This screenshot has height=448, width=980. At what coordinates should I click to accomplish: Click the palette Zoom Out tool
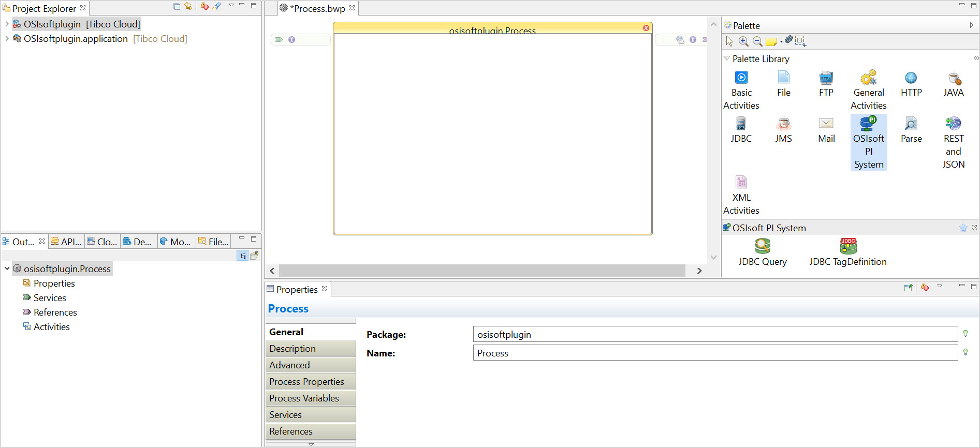pyautogui.click(x=757, y=41)
